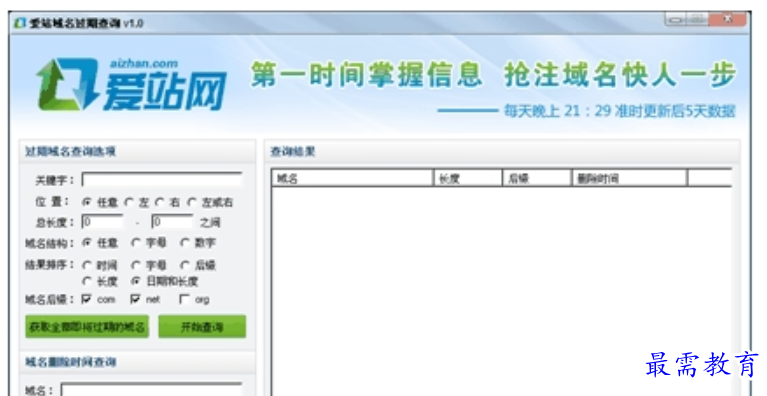The height and width of the screenshot is (396, 767).
Task: Toggle the com suffix checkbox
Action: [x=87, y=299]
